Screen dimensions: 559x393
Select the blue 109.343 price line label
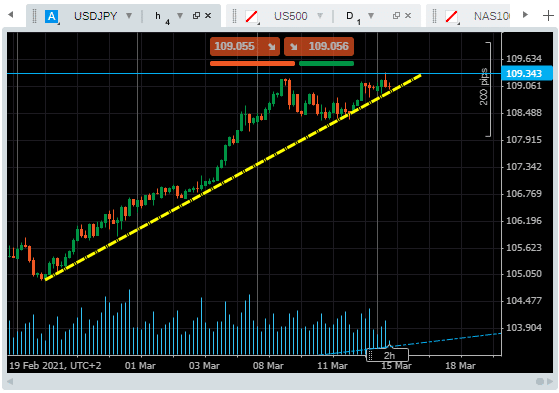[x=526, y=73]
